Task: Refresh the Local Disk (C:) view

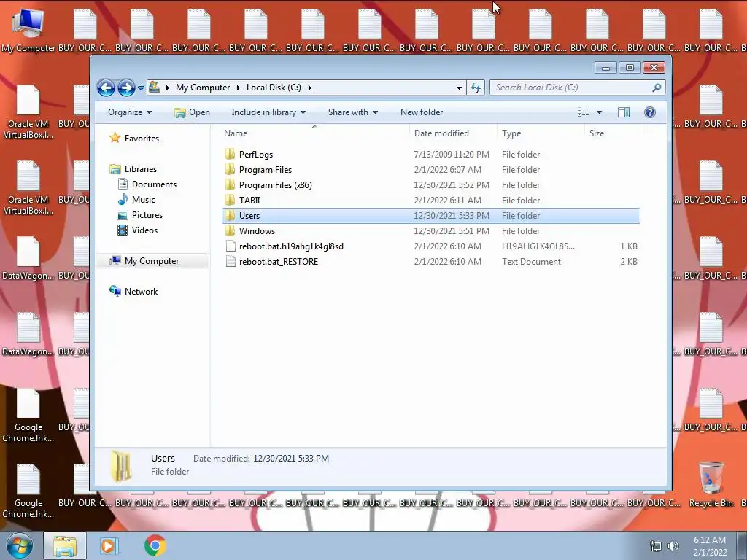Action: pos(476,87)
